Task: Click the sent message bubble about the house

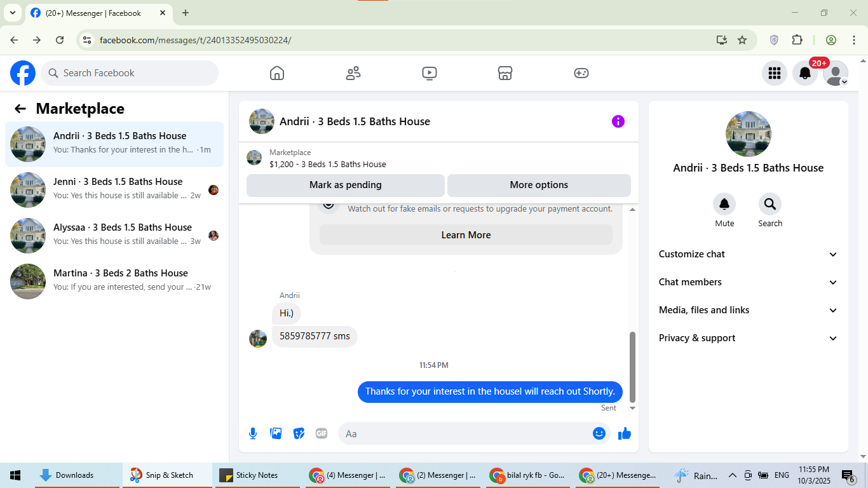Action: pyautogui.click(x=490, y=391)
